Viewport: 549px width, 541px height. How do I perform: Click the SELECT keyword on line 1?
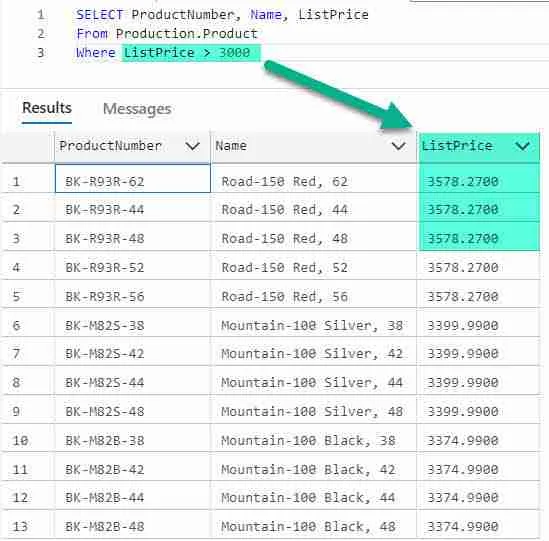pyautogui.click(x=100, y=15)
